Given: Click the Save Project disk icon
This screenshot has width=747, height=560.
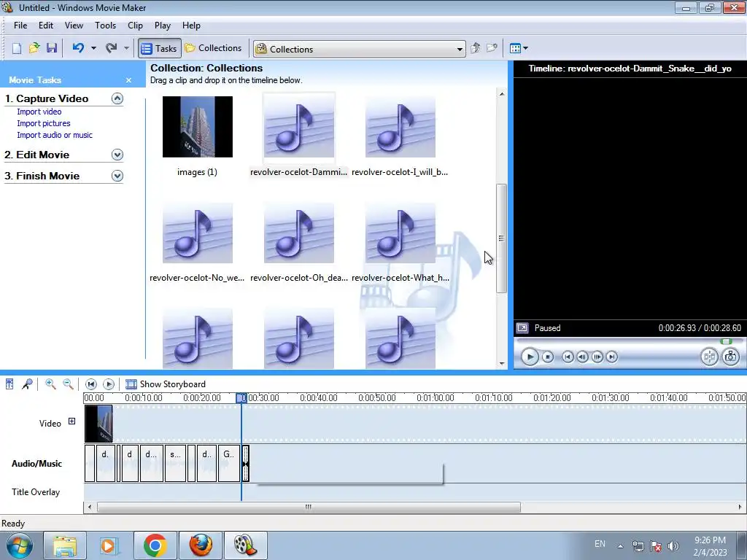Looking at the screenshot, I should click(x=52, y=48).
